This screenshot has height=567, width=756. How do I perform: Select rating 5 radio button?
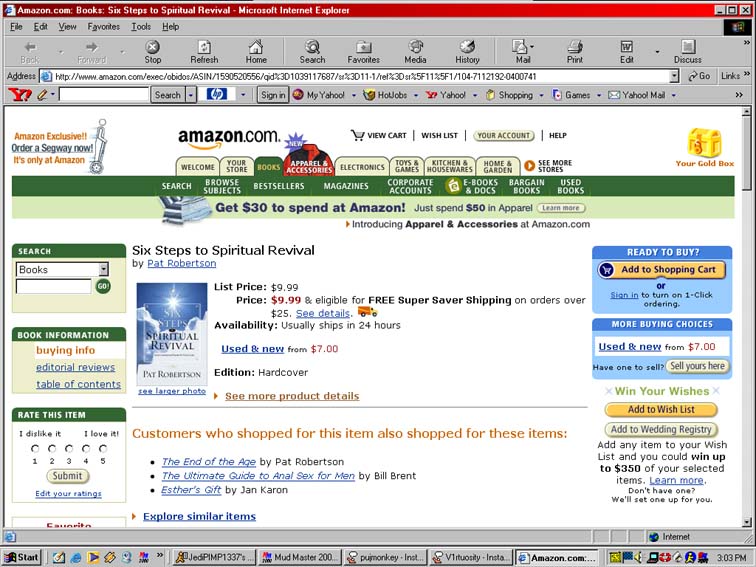point(102,449)
